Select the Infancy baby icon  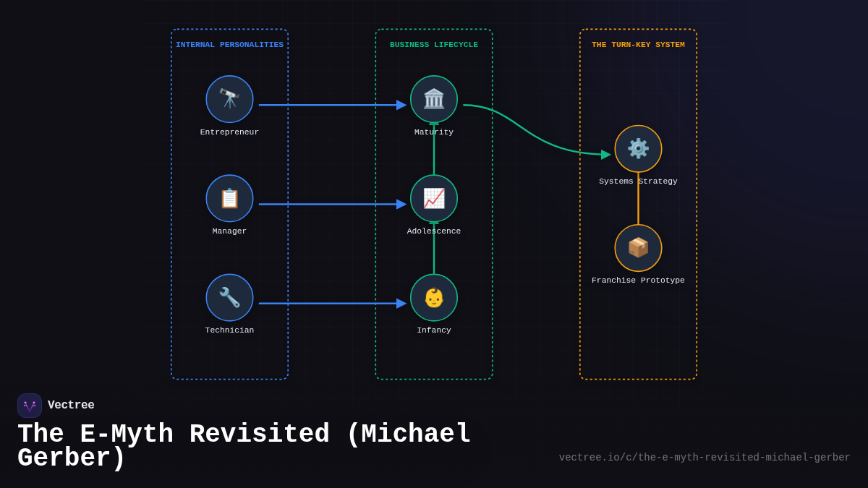tap(434, 297)
